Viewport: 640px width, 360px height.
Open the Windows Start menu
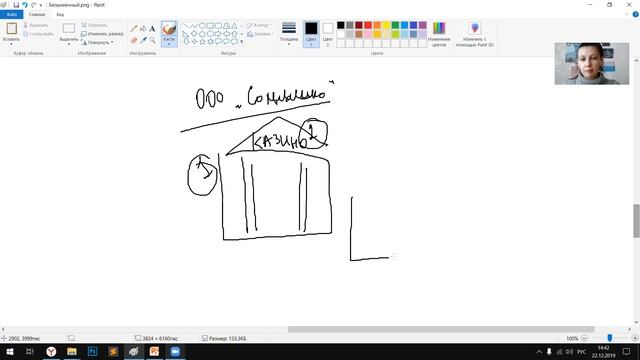(x=9, y=351)
